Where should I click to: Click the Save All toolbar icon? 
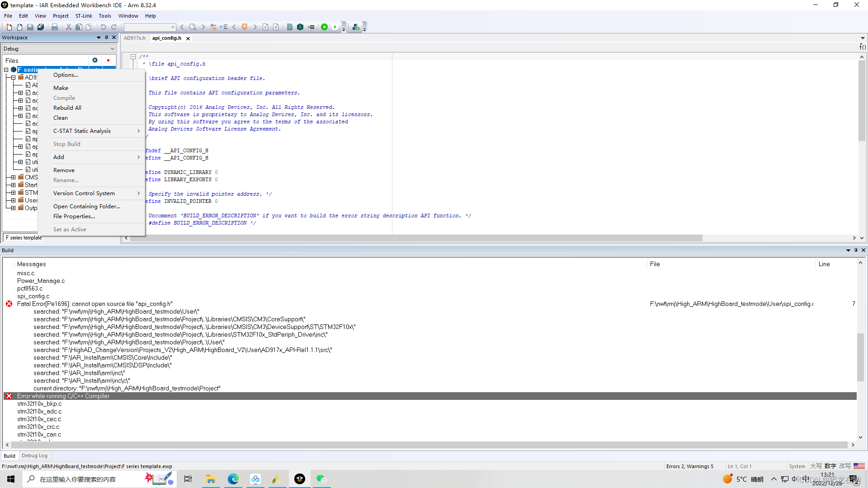[41, 27]
